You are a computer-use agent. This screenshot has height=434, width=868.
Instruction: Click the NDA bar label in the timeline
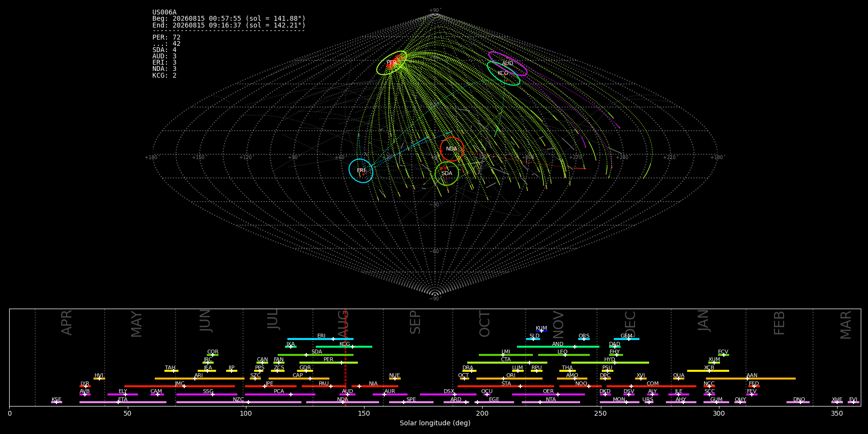pyautogui.click(x=343, y=400)
